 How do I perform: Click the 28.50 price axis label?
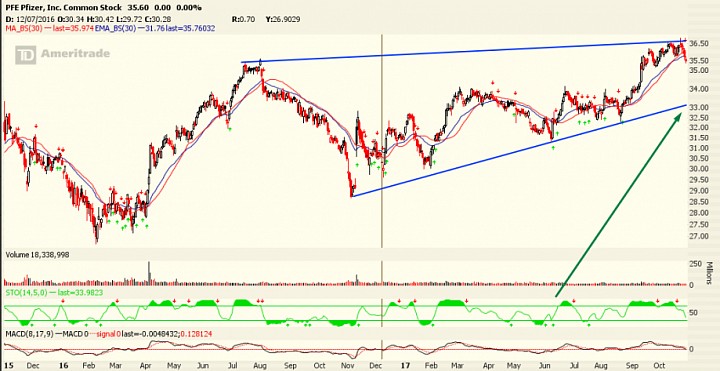tap(699, 202)
